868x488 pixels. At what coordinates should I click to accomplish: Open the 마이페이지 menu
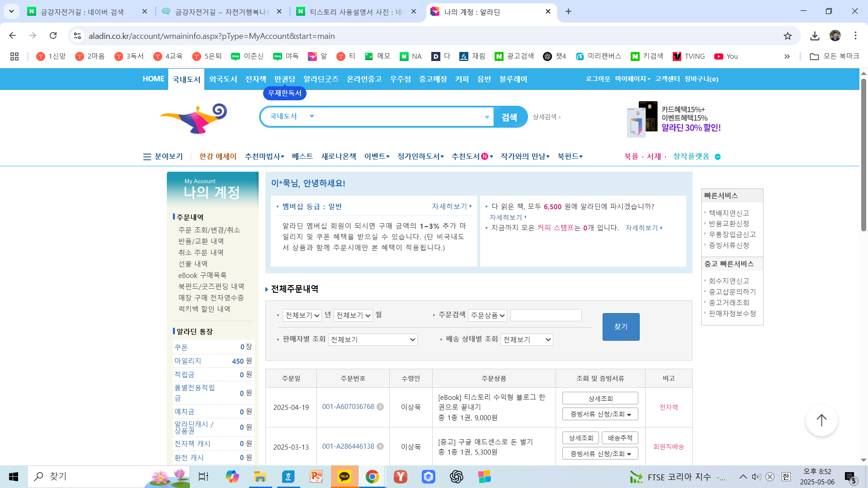point(632,79)
